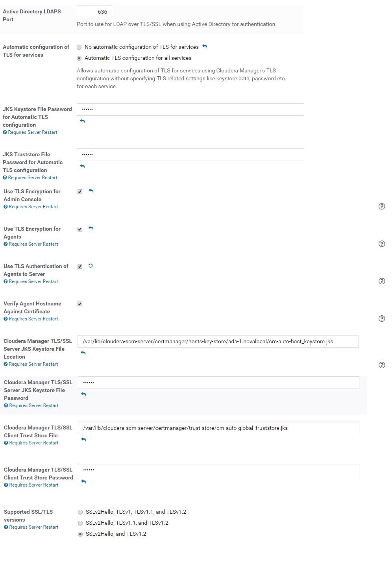Uncheck Use TLS Encryption for Admin Console
392x570 pixels.
coord(80,192)
